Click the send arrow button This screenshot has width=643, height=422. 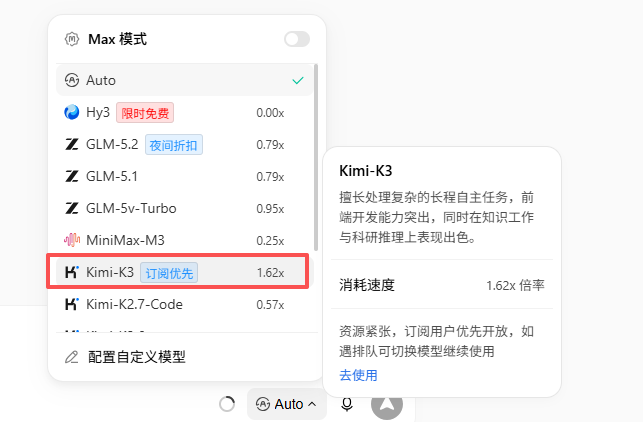tap(387, 404)
